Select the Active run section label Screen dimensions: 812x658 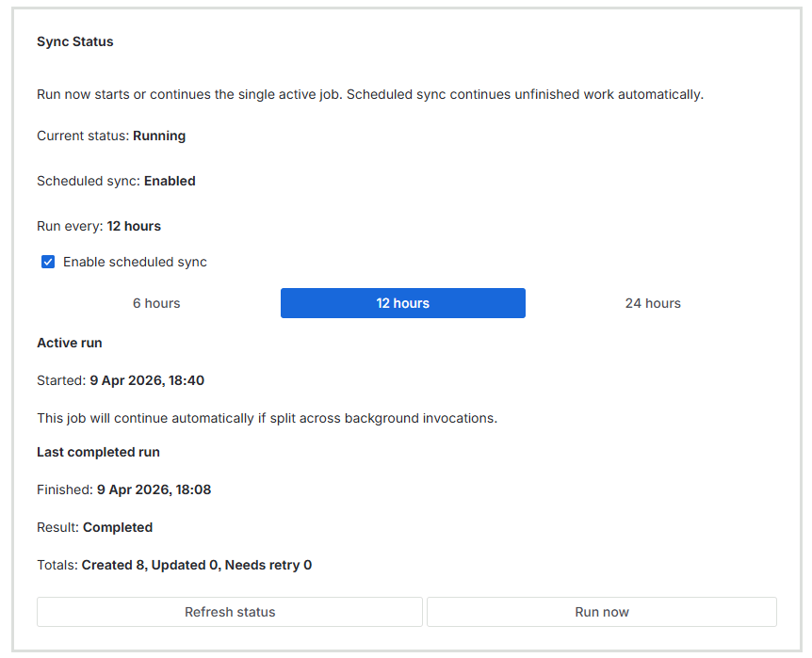(69, 343)
